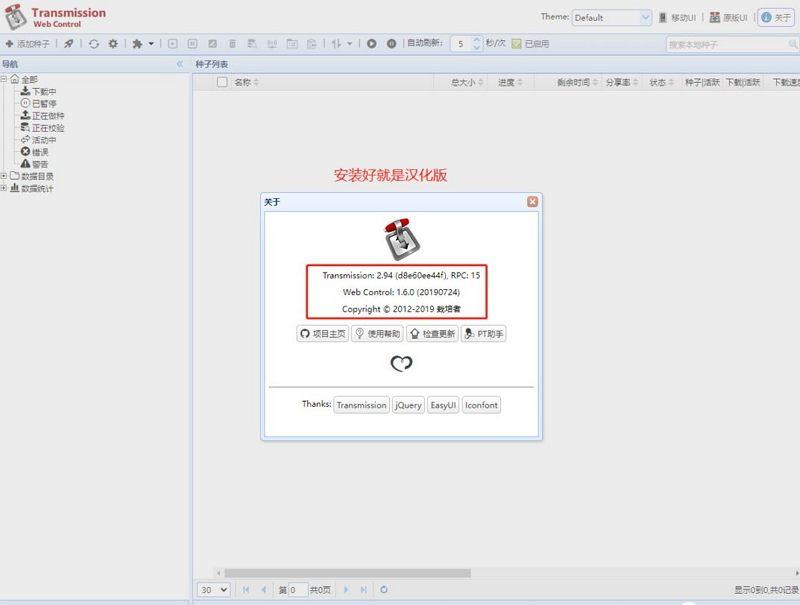Collapse the 全部 tree node
The image size is (800, 605).
(x=4, y=79)
